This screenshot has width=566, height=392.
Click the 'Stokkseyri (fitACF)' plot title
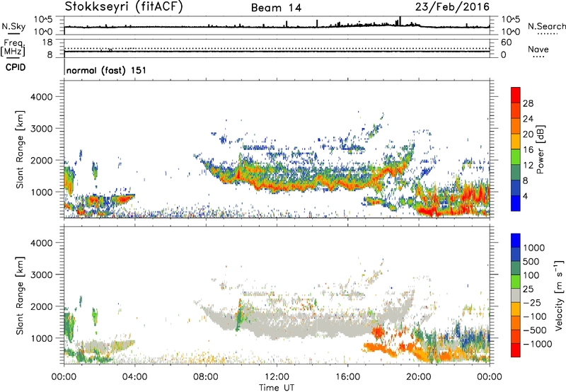(124, 6)
